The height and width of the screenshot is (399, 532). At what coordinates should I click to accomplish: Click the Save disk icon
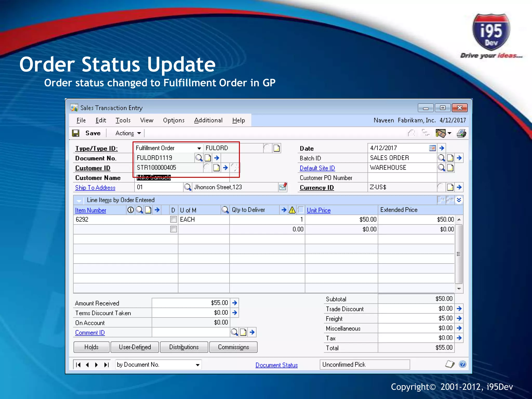76,133
